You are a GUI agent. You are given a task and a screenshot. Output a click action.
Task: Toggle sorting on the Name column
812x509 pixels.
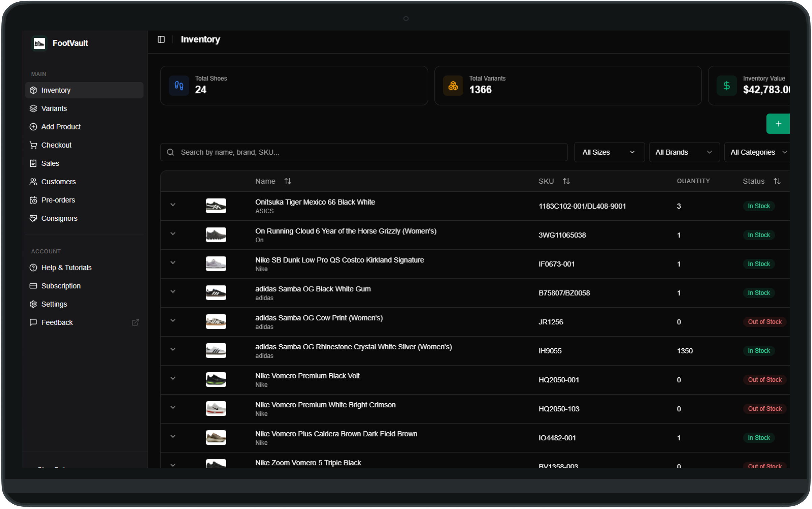[x=288, y=181]
